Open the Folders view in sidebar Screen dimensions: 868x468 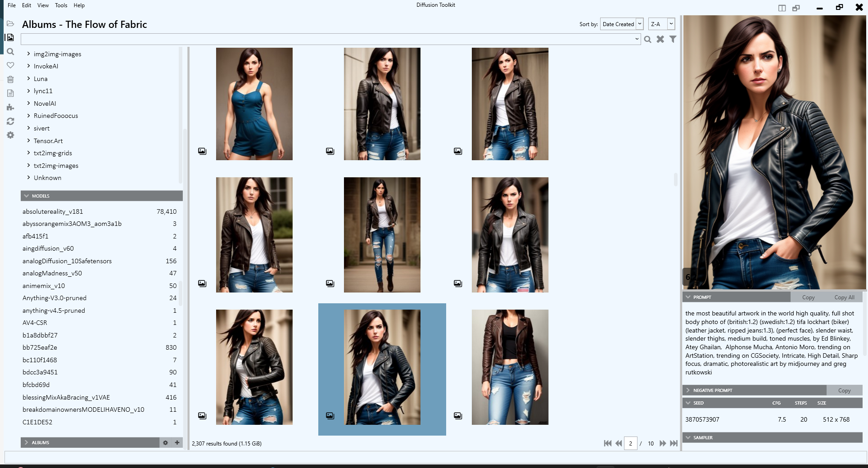pos(10,23)
